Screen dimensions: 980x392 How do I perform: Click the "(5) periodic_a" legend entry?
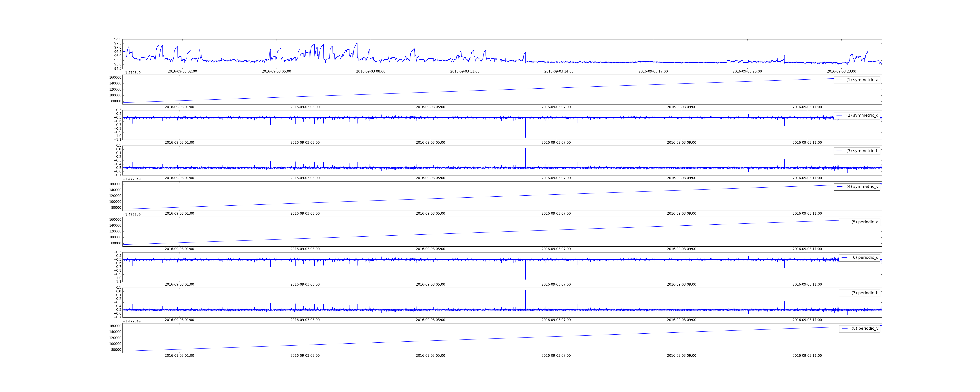tap(859, 222)
